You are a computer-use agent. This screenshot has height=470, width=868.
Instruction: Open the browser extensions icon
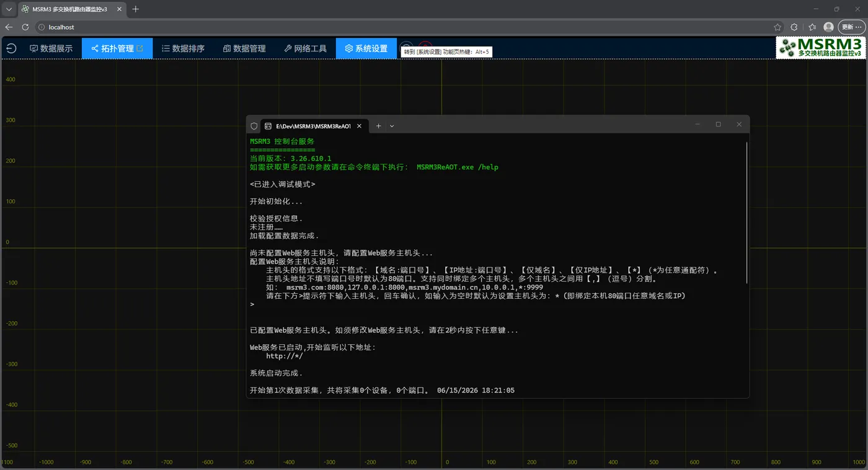[x=794, y=27]
